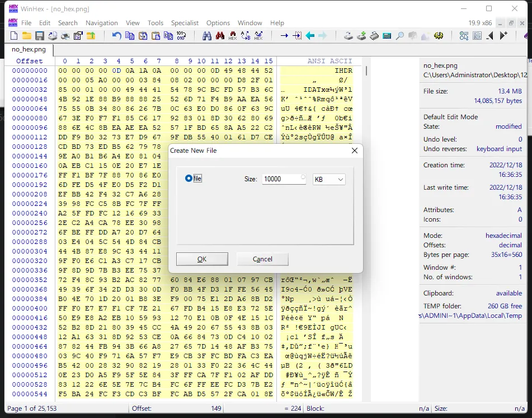Click the Undo arrow toolbar icon
This screenshot has width=532, height=418.
coord(116,36)
